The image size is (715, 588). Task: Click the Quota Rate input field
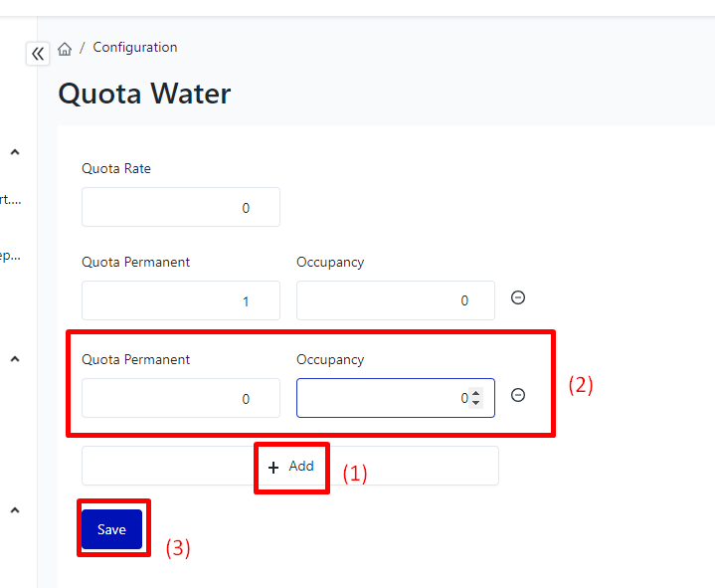pos(181,207)
